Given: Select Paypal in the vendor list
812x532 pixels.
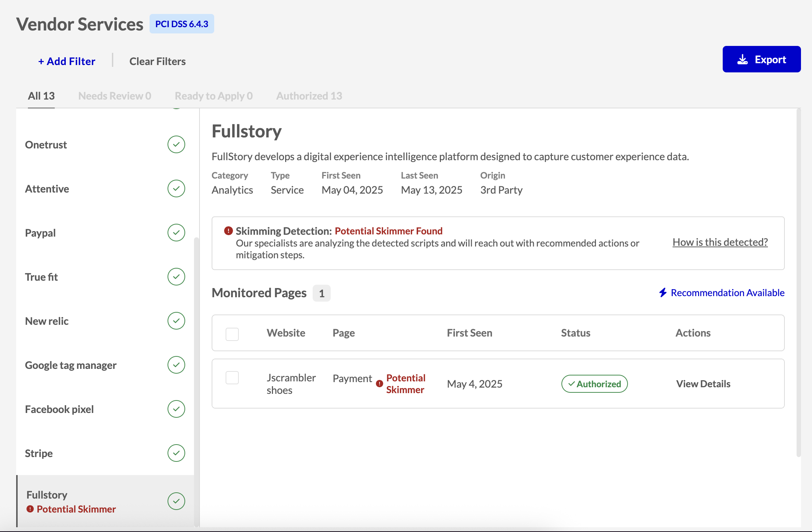Looking at the screenshot, I should coord(105,233).
